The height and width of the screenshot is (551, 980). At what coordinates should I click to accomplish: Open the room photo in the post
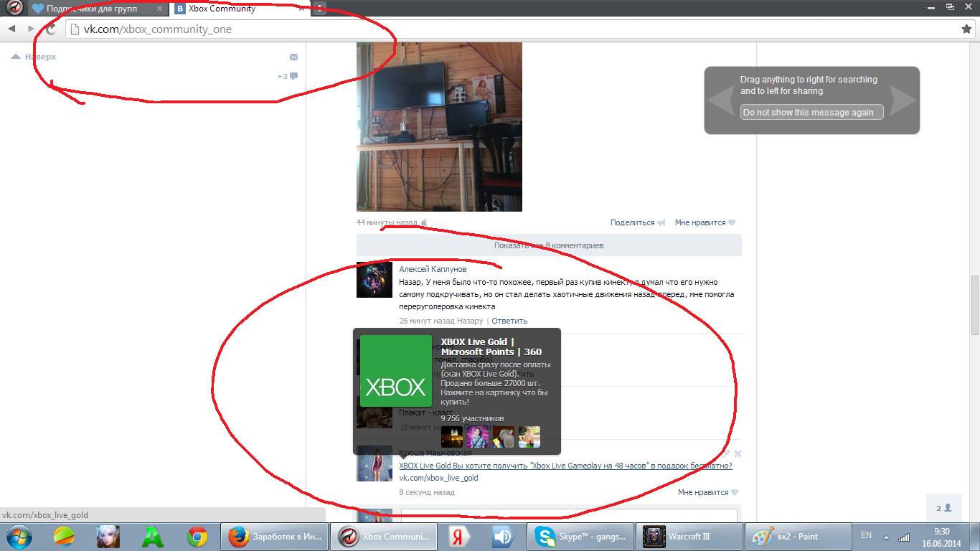439,127
